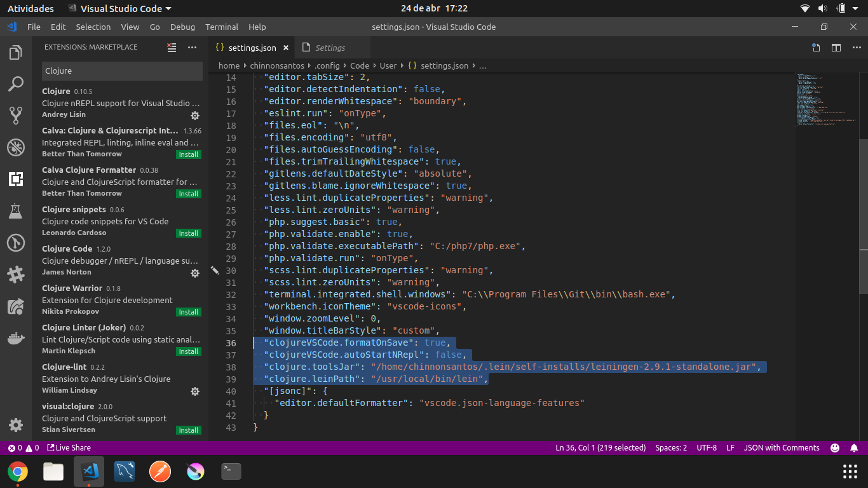Image resolution: width=868 pixels, height=488 pixels.
Task: Open the File menu
Action: (34, 27)
